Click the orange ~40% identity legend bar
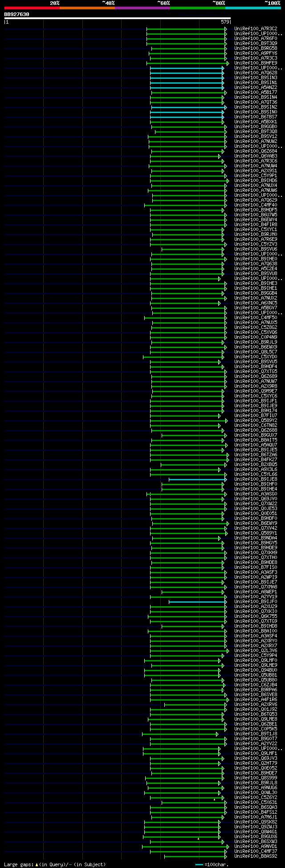The image size is (285, 868). point(87,8)
